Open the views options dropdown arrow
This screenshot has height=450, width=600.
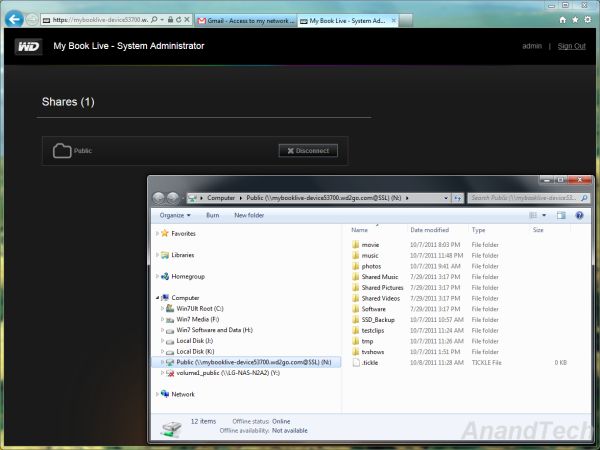click(544, 215)
